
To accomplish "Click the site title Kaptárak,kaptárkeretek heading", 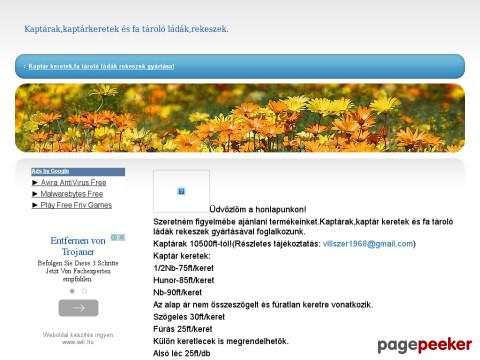I will [x=126, y=29].
